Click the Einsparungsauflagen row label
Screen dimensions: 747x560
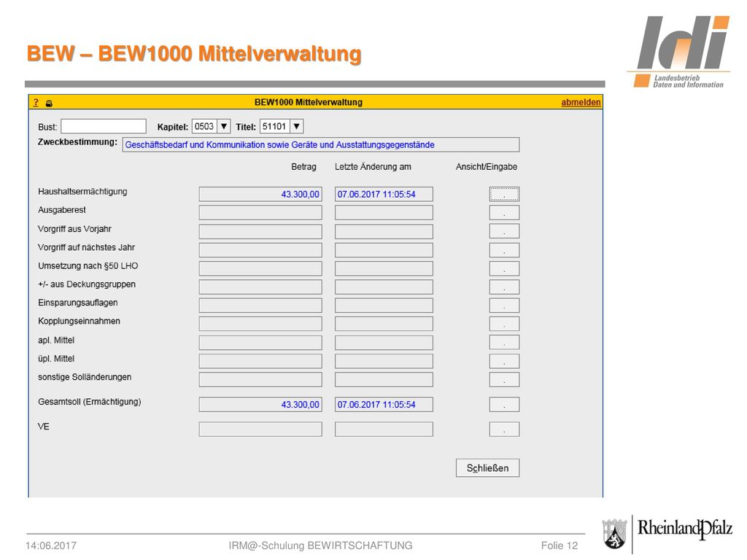pos(77,303)
